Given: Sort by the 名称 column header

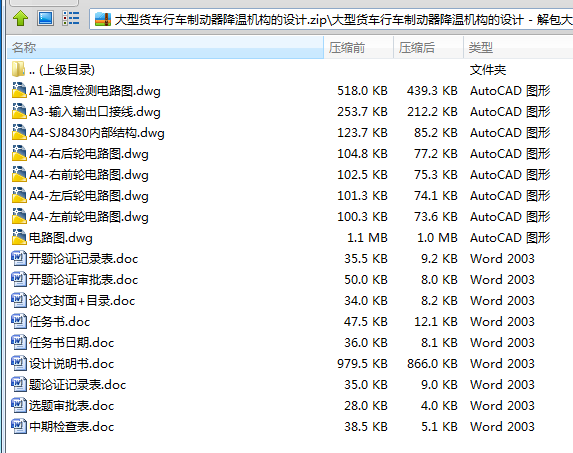Looking at the screenshot, I should [165, 47].
